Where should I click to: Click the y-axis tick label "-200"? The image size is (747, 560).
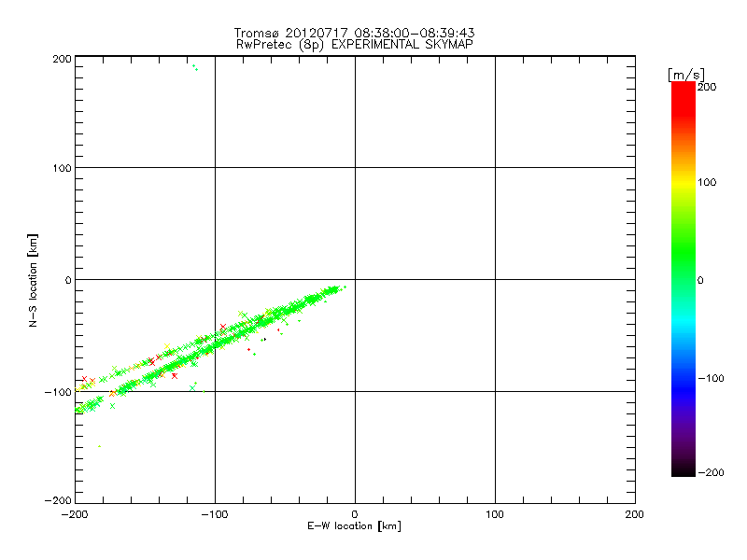(58, 500)
